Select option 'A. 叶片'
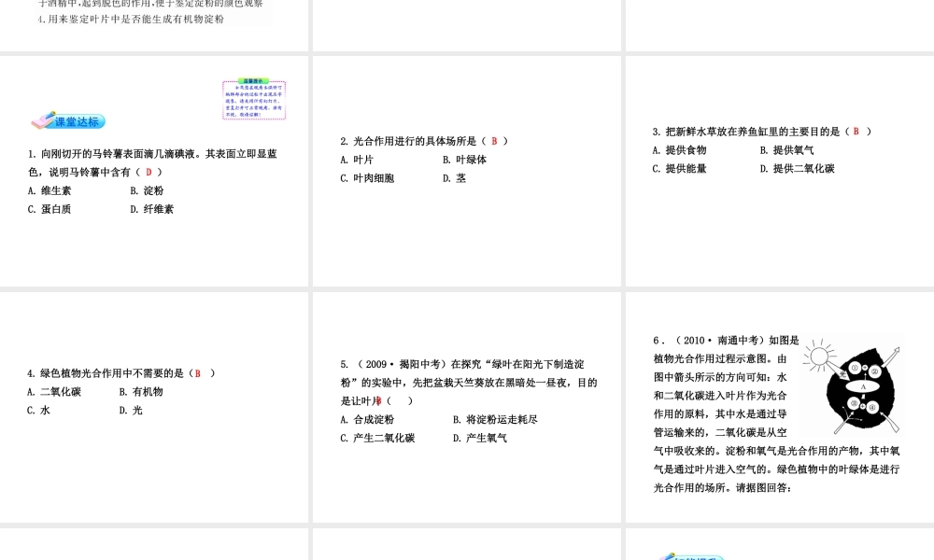The image size is (934, 560). [357, 160]
